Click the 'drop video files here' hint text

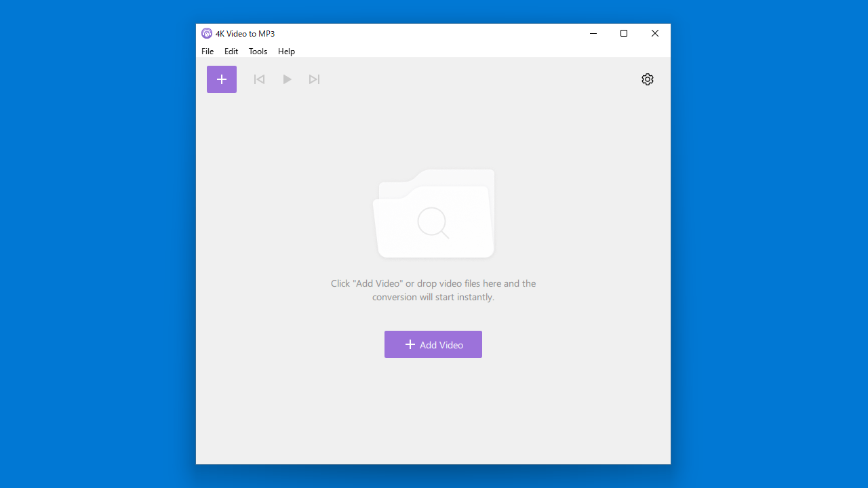tap(433, 290)
